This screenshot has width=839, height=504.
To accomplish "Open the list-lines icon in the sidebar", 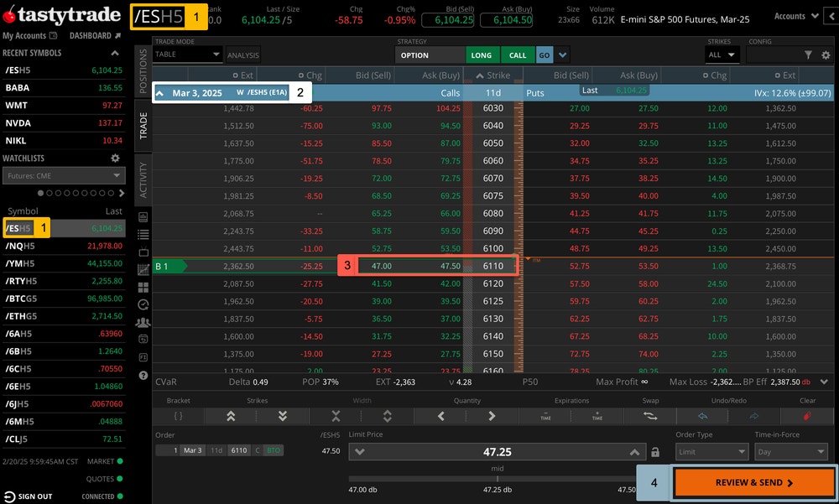I will tap(143, 234).
